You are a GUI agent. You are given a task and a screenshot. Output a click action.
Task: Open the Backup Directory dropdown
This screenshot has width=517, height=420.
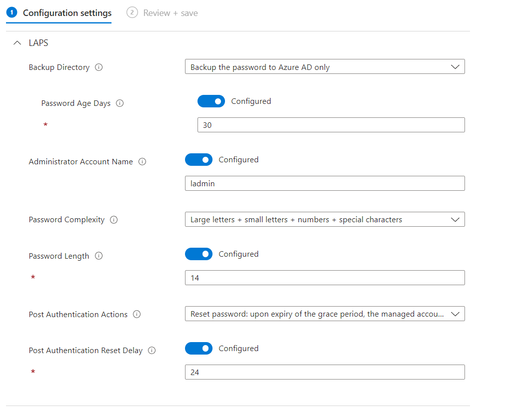tap(325, 66)
